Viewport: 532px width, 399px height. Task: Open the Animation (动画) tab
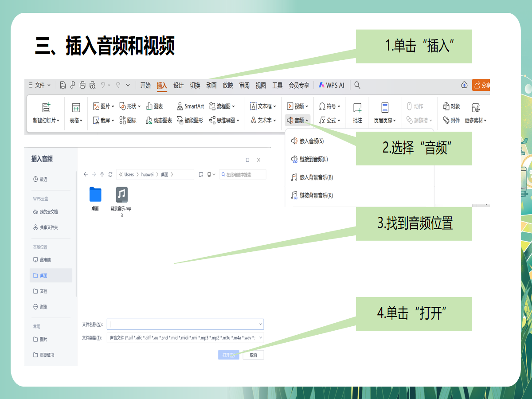[x=211, y=86]
